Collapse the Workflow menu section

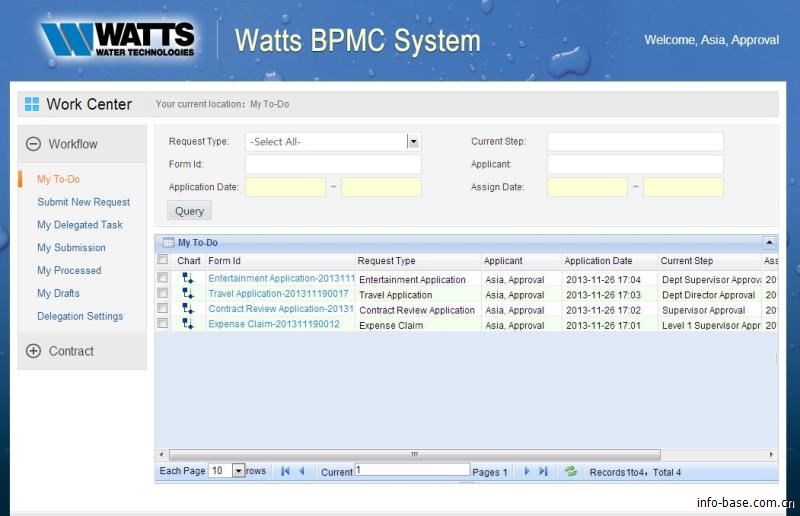(x=33, y=144)
